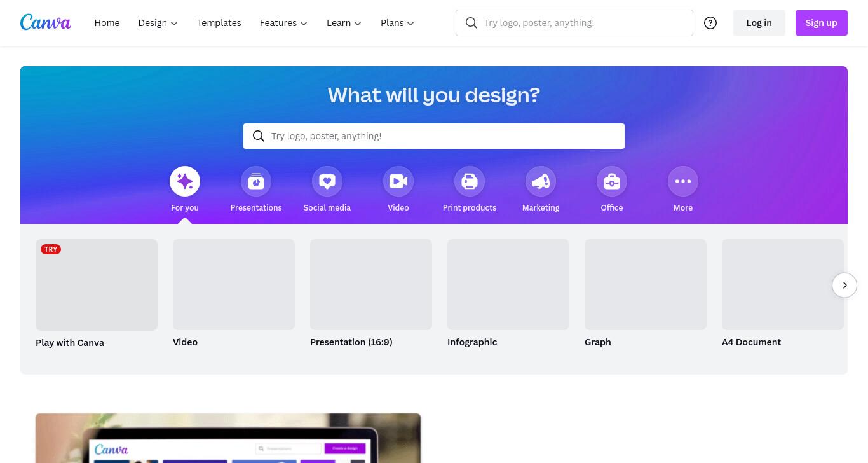Open the Graph thumbnail
The height and width of the screenshot is (463, 868).
tap(646, 284)
